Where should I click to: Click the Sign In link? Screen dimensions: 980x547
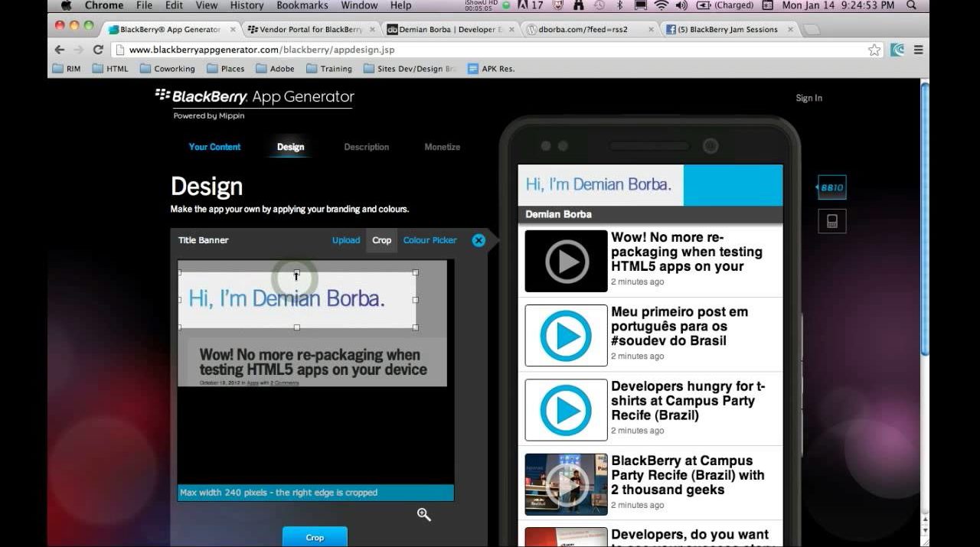pos(808,98)
